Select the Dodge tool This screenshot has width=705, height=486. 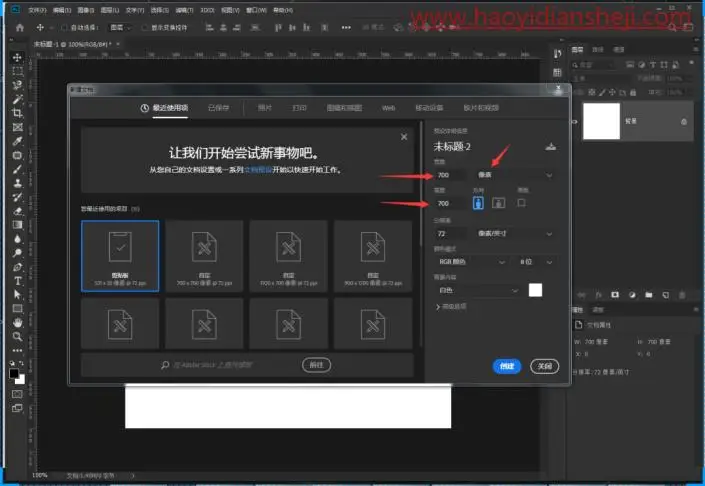point(17,253)
